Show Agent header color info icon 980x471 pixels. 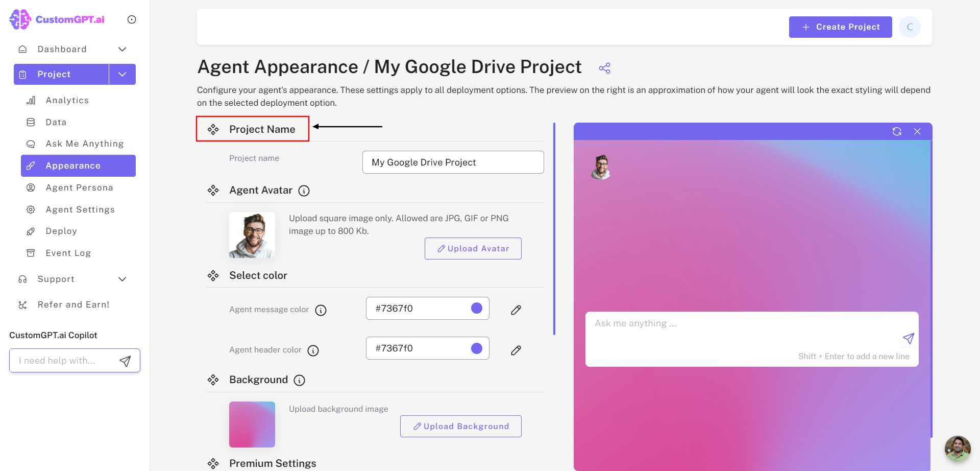(313, 350)
